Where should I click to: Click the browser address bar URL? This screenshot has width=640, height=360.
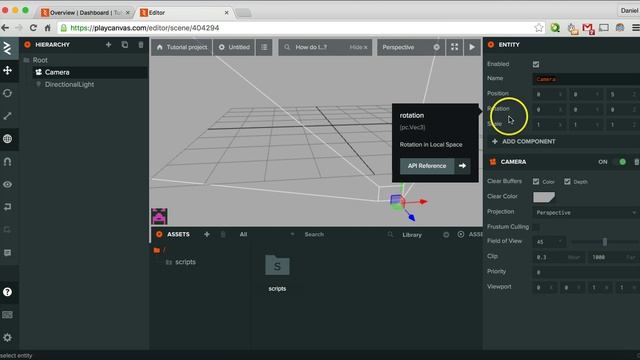(x=144, y=28)
